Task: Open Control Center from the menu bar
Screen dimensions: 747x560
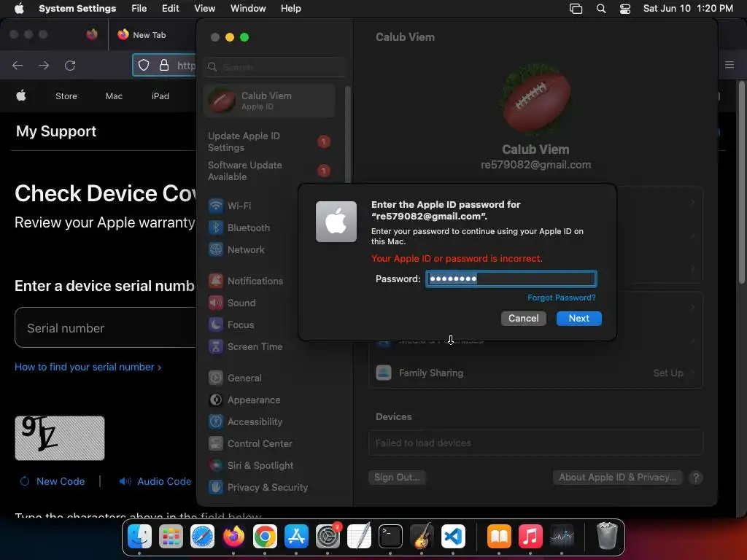Action: (x=625, y=9)
